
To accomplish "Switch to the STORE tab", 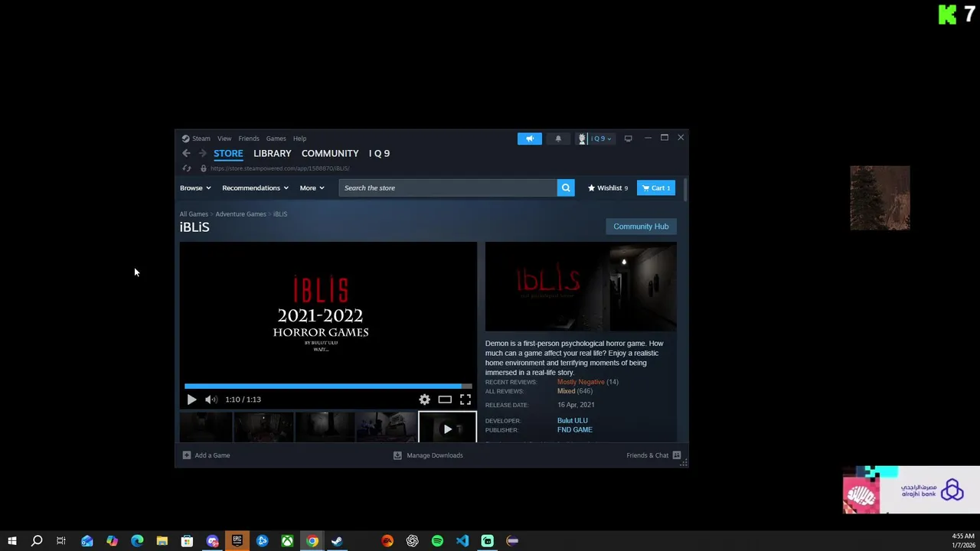I will [228, 153].
